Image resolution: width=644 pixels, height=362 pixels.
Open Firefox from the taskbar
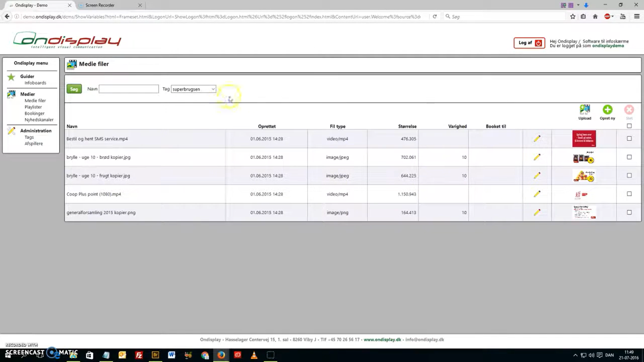coord(221,355)
